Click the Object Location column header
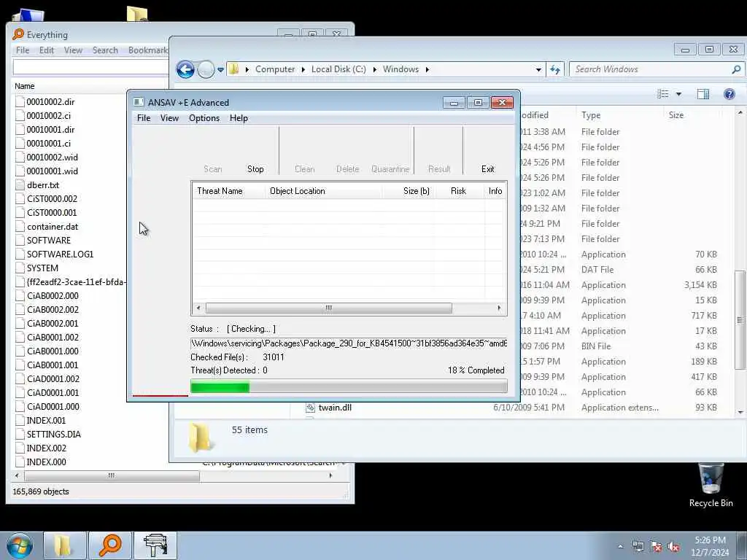This screenshot has height=560, width=747. 324,191
